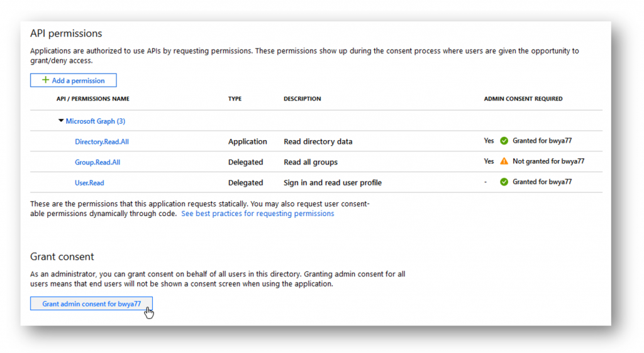The height and width of the screenshot is (353, 644).
Task: Open the Microsoft Graph (3) group link
Action: tap(96, 121)
